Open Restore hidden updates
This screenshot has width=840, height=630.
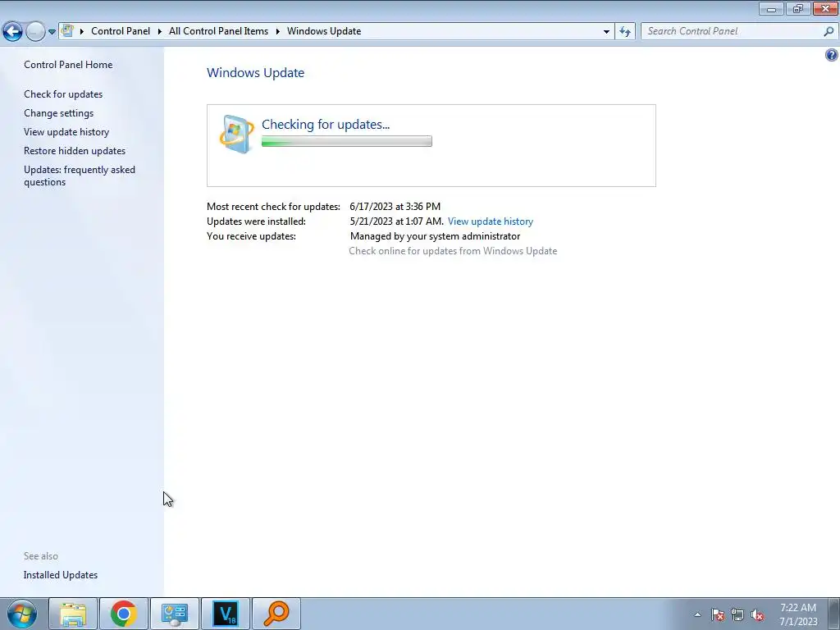[75, 151]
